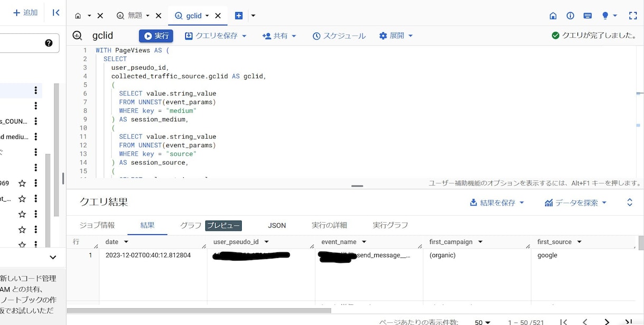Open the gclid tab dropdown arrow
Viewport: 644px width, 325px height.
tap(207, 16)
